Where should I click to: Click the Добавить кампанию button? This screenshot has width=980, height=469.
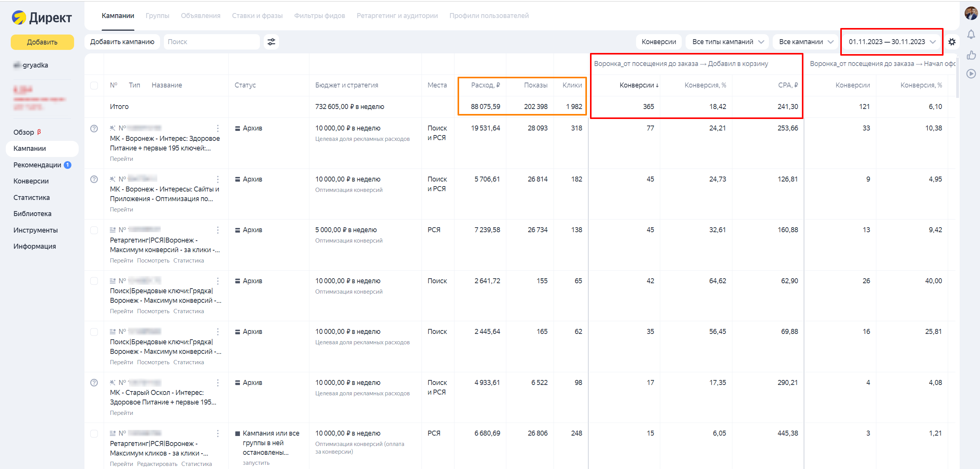coord(122,42)
